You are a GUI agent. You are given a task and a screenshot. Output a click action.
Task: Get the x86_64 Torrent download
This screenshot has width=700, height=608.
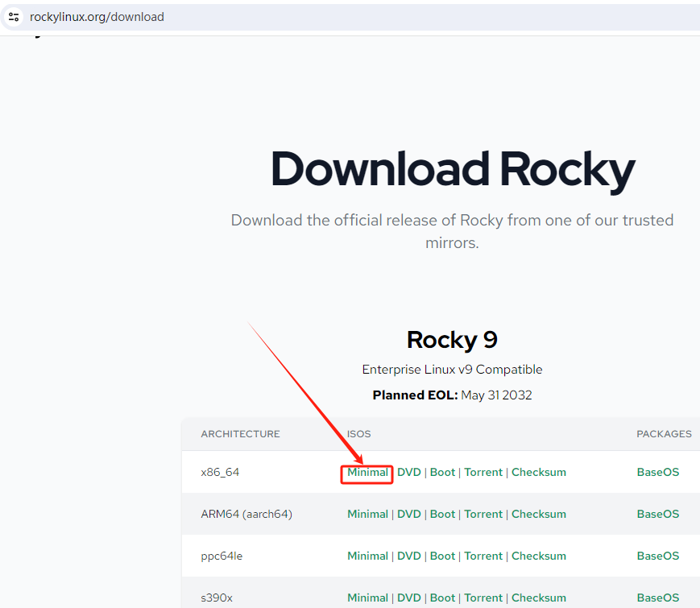(x=483, y=473)
